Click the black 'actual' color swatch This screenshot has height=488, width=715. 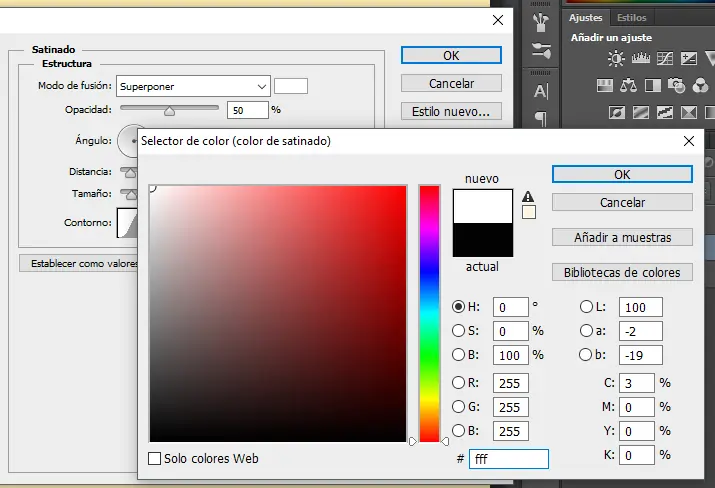pyautogui.click(x=482, y=240)
